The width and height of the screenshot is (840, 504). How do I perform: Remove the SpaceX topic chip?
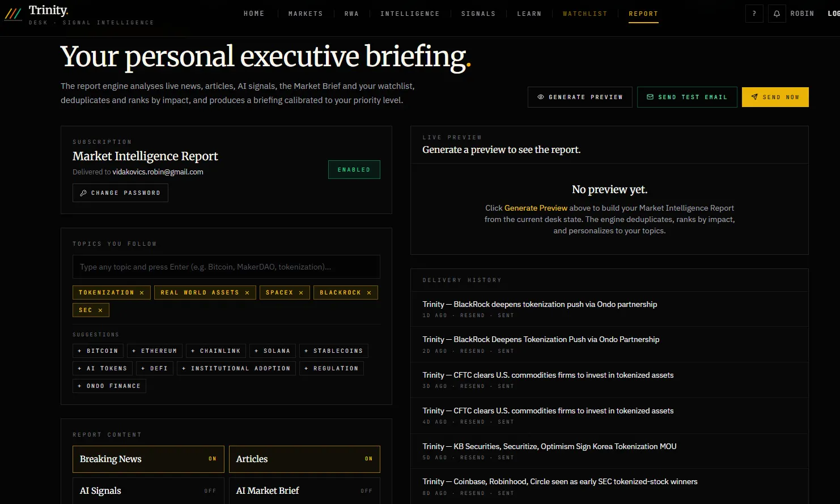tap(301, 293)
